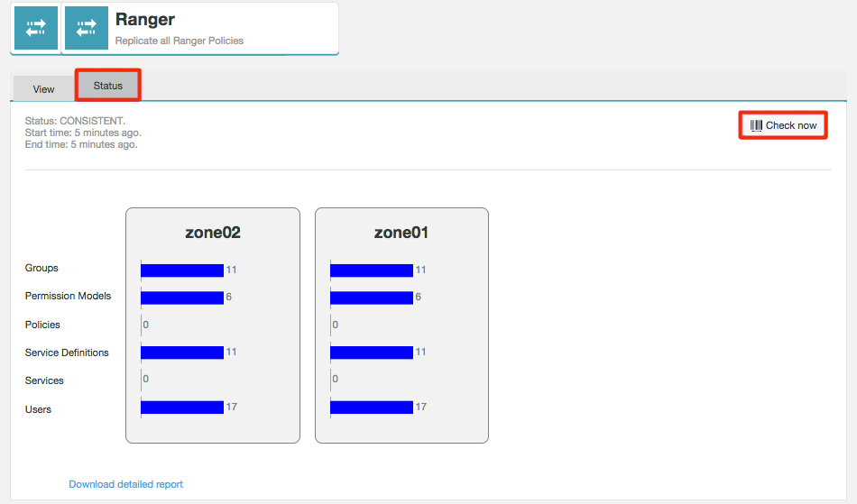Click zone02 Users bar
The image size is (857, 504).
[x=182, y=408]
